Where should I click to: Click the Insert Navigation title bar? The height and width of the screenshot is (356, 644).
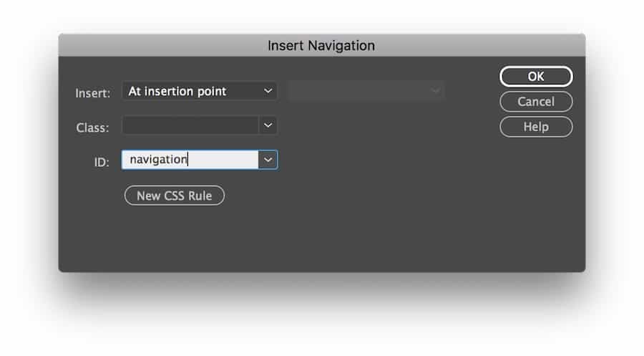[321, 45]
